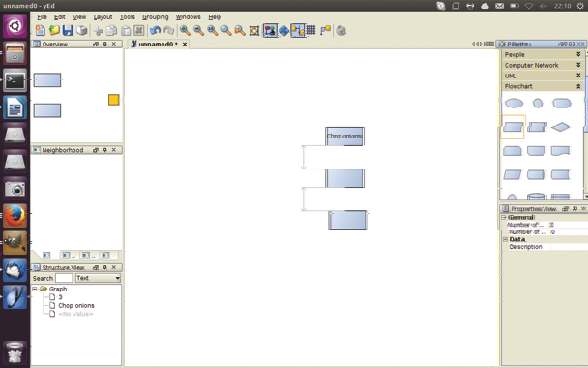
Task: Open Firefox from the dock
Action: click(x=15, y=216)
